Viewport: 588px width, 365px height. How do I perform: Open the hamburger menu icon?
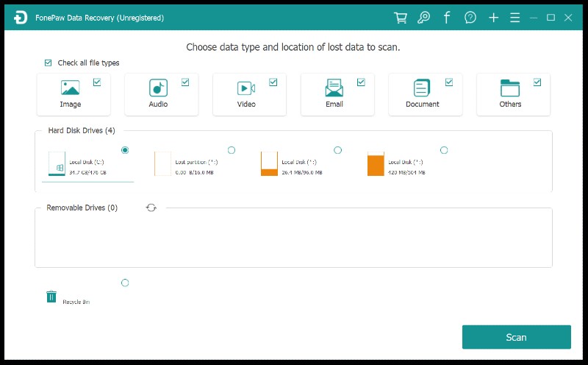(515, 18)
